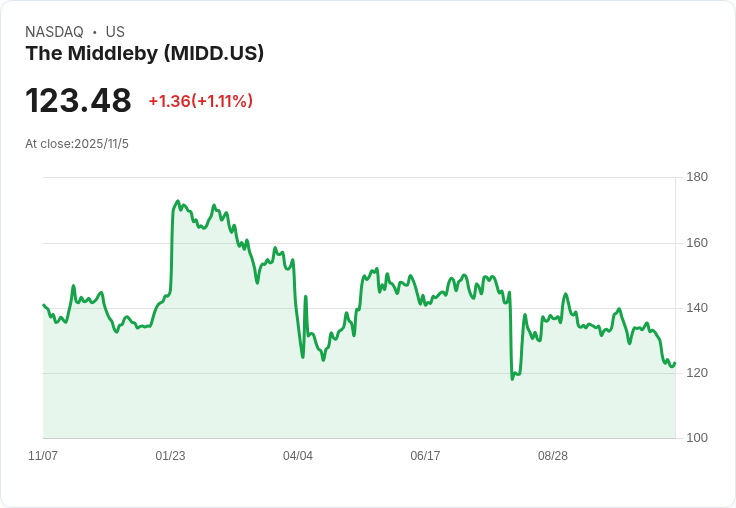Click the chart's highest peak near 01/23

178,201
